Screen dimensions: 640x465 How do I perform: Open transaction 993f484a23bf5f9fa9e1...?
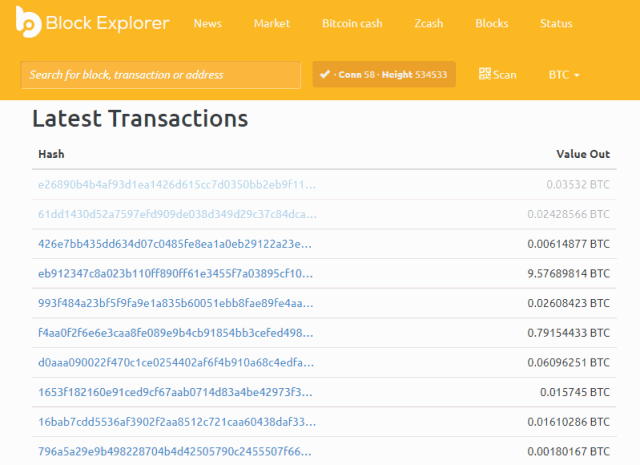click(x=176, y=303)
